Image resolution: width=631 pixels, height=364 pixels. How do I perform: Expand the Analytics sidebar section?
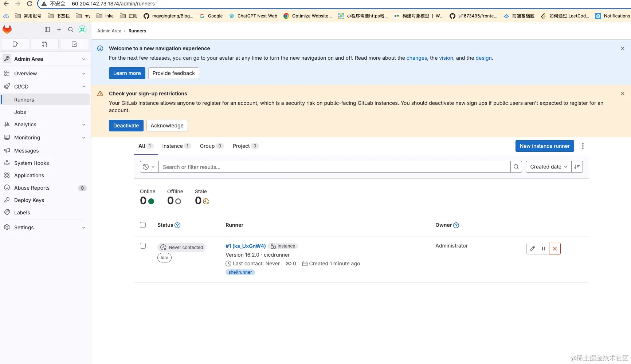click(x=46, y=124)
